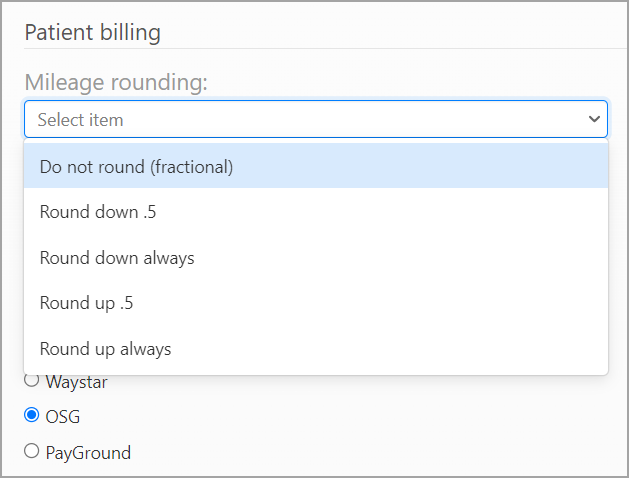This screenshot has height=478, width=629.
Task: Click the dropdown chevron arrow for Mileage rounding
Action: [595, 119]
